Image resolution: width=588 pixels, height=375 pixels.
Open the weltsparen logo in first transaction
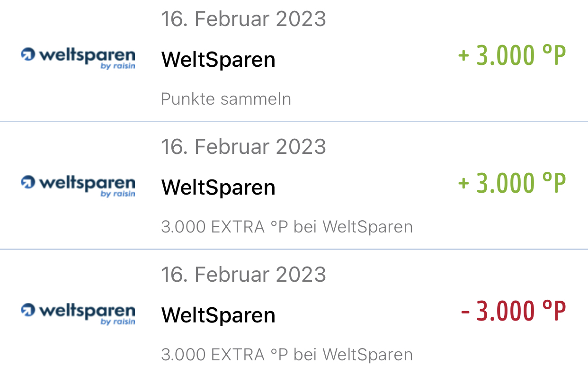[78, 58]
